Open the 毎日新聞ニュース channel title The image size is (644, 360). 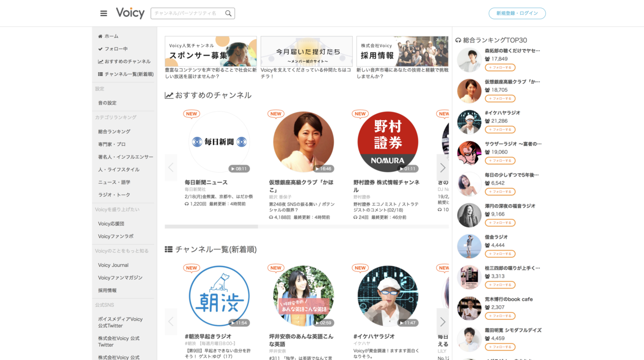(206, 182)
